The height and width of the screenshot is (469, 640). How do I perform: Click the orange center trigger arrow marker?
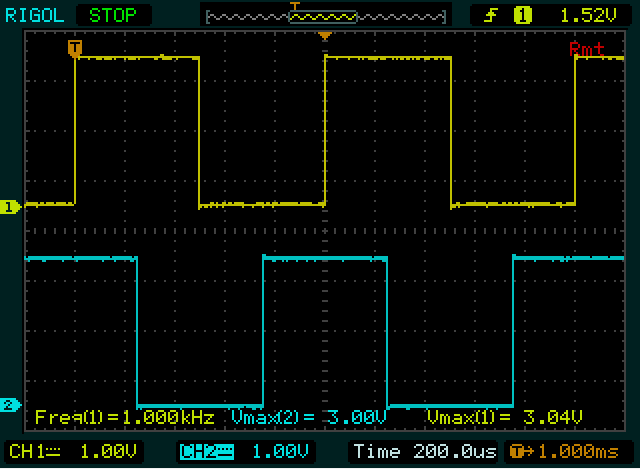coord(325,36)
